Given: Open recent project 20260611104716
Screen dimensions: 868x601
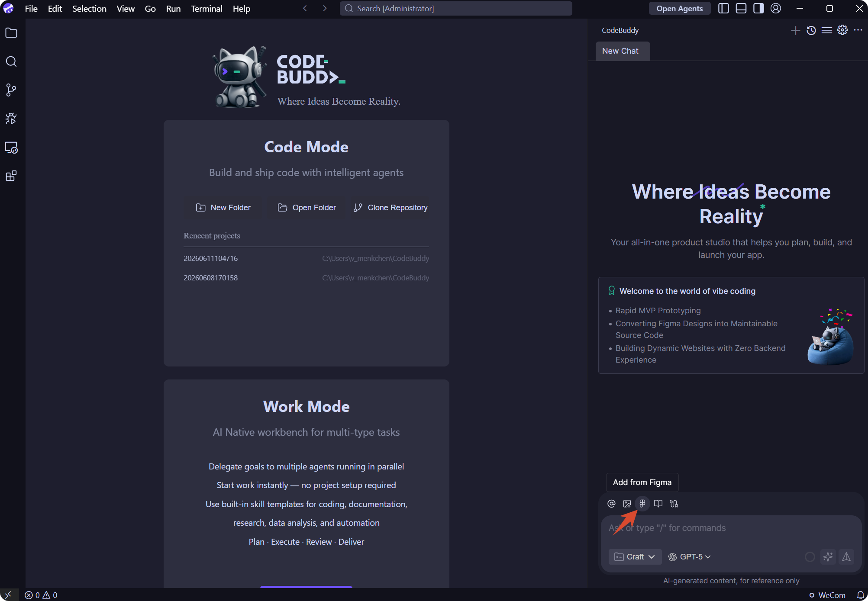Looking at the screenshot, I should (306, 258).
